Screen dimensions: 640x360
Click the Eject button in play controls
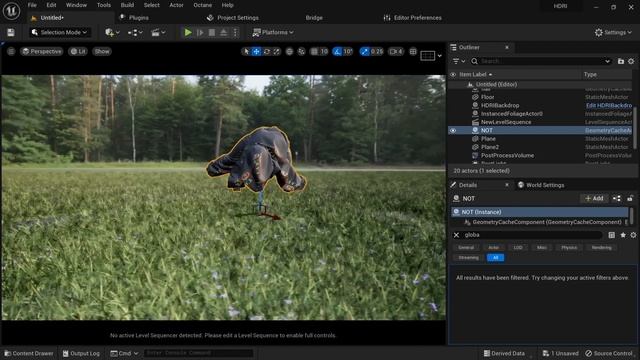(x=224, y=32)
